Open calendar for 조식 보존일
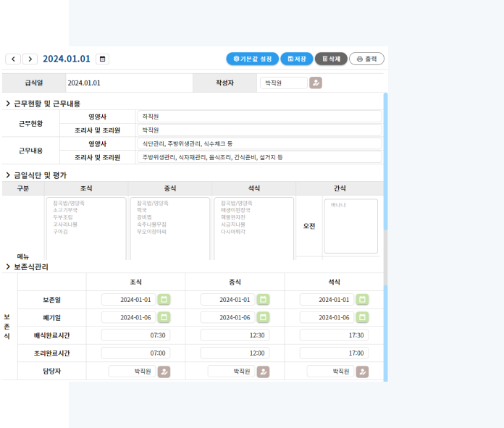 click(164, 300)
